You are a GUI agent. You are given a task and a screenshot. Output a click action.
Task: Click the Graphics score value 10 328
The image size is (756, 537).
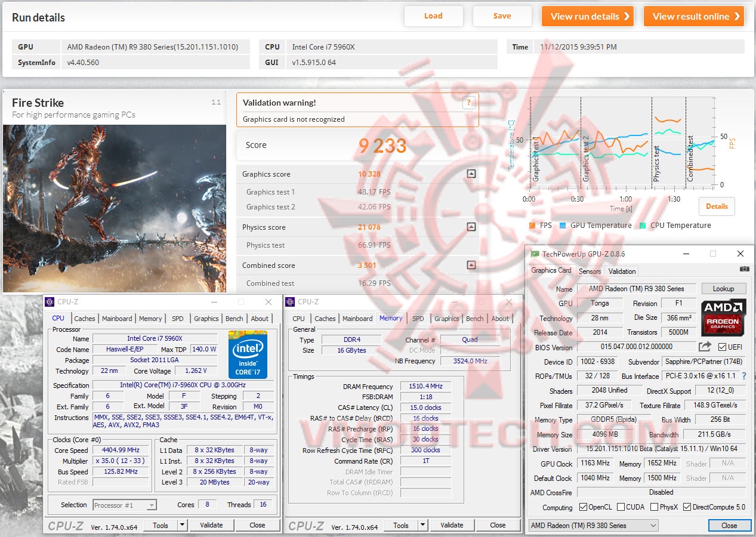click(369, 174)
